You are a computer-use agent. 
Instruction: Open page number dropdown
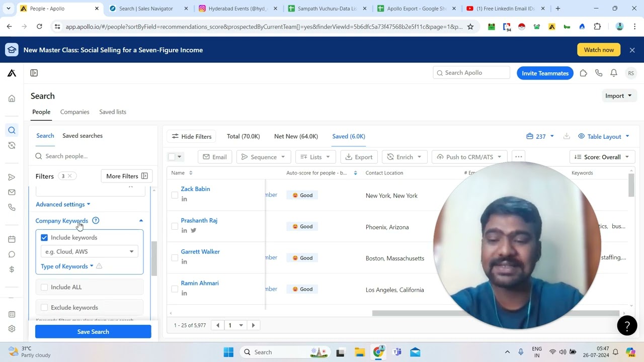[235, 325]
